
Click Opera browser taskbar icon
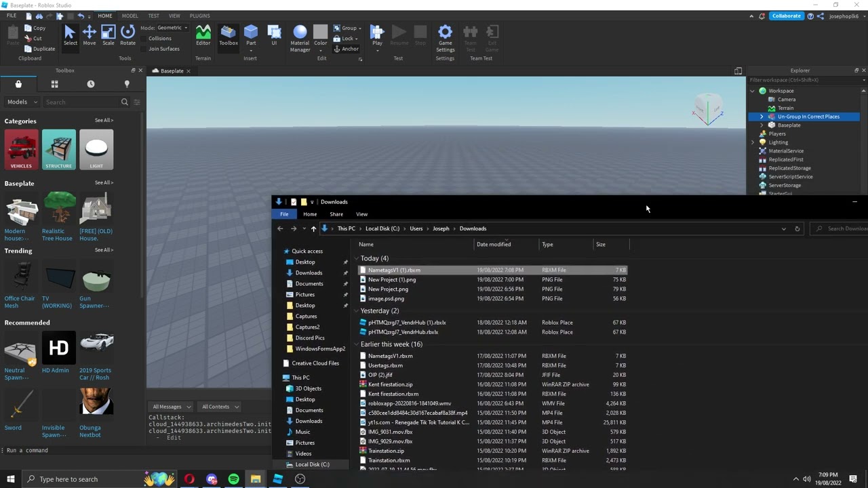[189, 479]
